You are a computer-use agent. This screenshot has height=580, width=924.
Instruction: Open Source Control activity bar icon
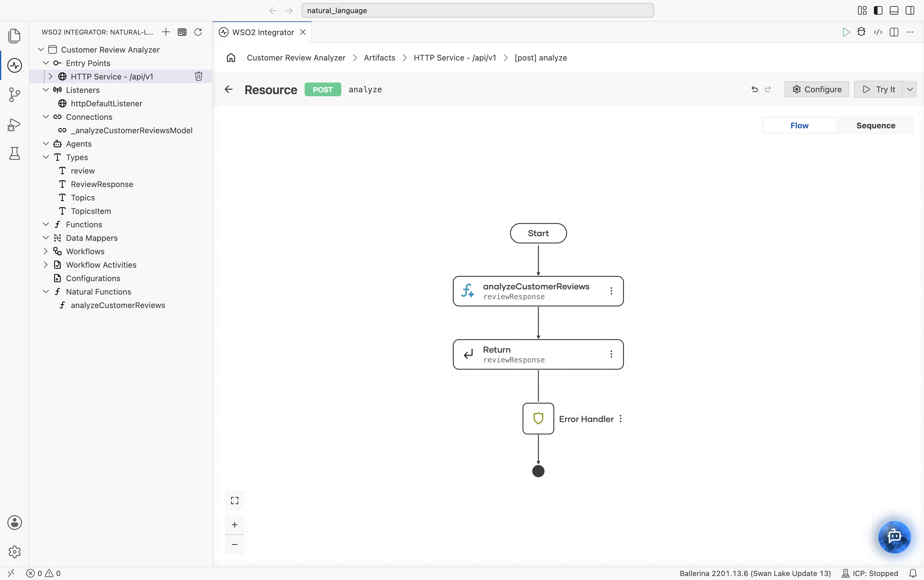pyautogui.click(x=15, y=95)
